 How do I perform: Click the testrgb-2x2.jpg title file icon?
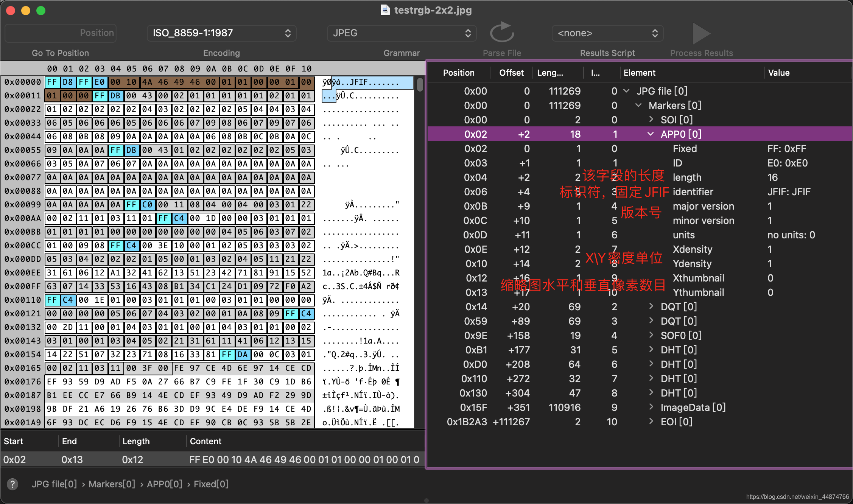[385, 10]
